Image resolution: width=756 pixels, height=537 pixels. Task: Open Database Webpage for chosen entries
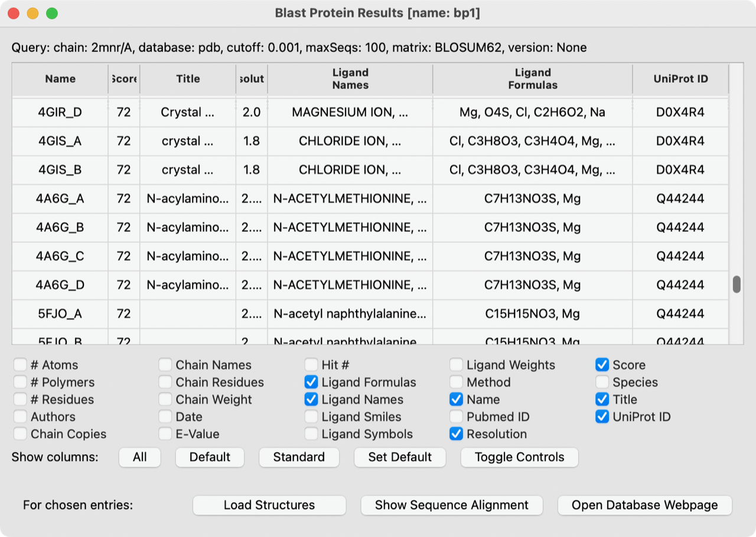click(x=644, y=505)
